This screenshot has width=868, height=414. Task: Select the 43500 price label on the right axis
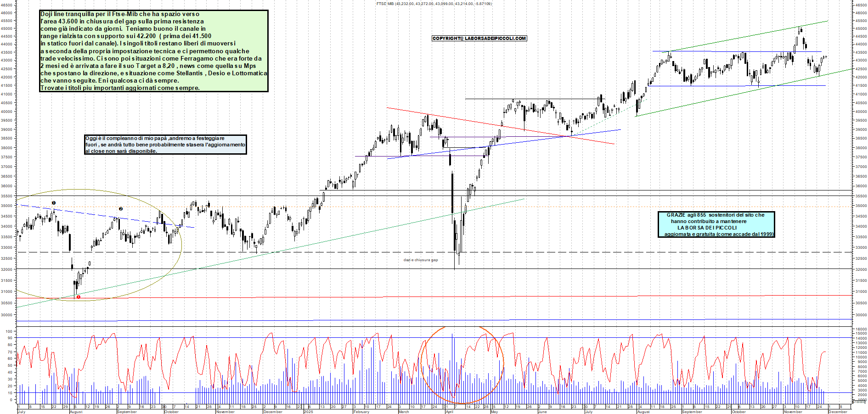point(861,53)
